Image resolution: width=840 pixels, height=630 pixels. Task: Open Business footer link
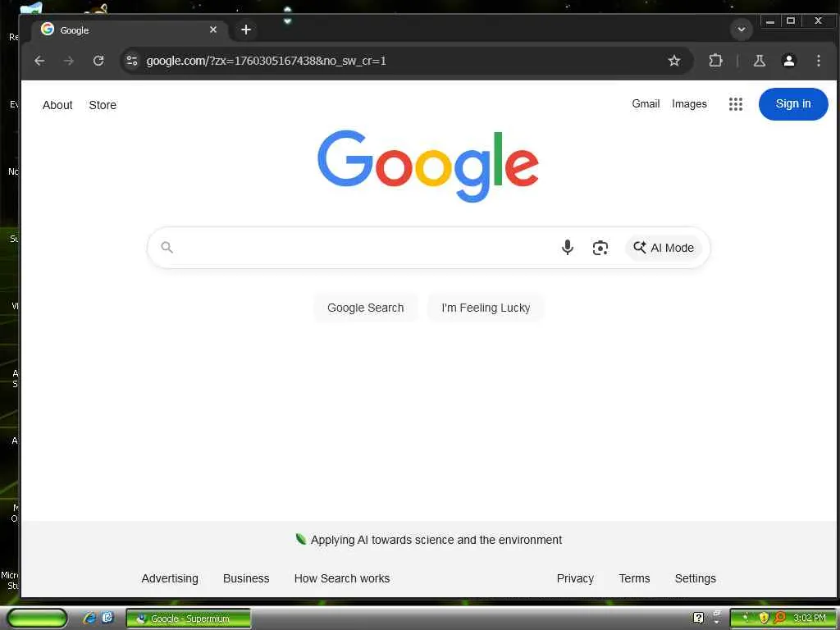click(246, 578)
